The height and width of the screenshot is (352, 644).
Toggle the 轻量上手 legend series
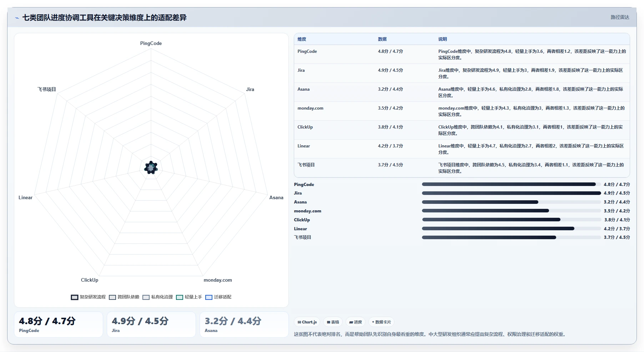tap(189, 297)
